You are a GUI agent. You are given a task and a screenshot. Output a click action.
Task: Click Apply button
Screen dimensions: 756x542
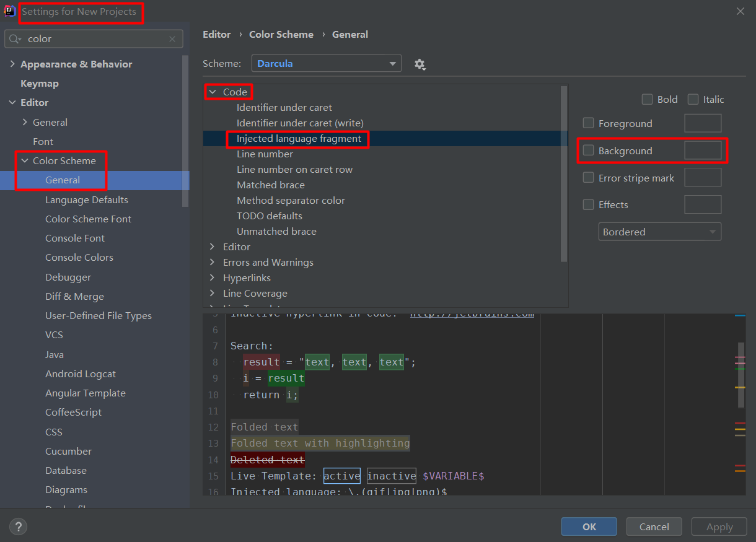pyautogui.click(x=719, y=527)
